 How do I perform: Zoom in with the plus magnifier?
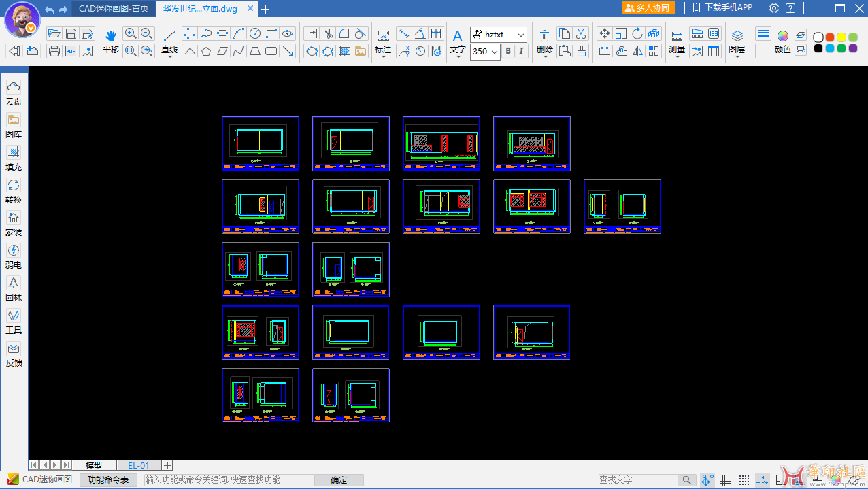(x=131, y=33)
